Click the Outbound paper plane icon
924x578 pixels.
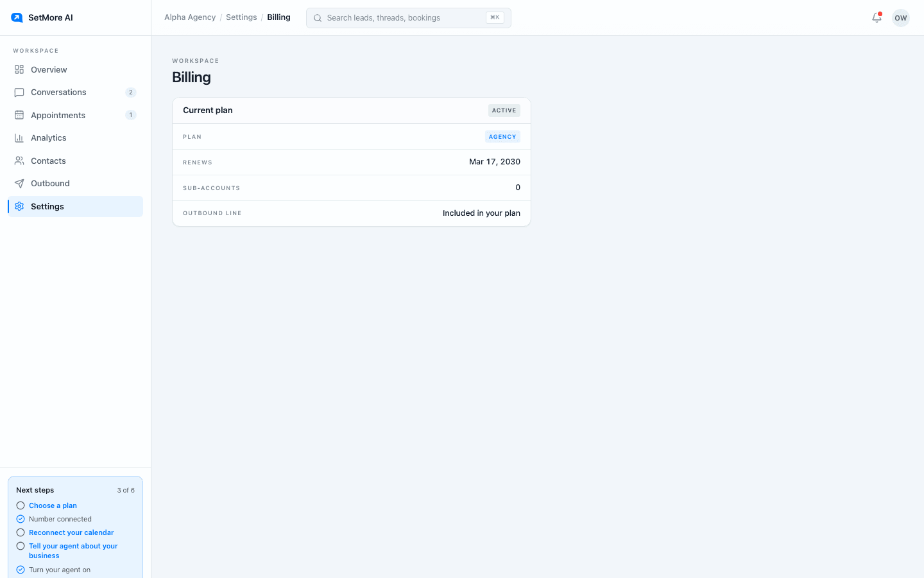(19, 184)
